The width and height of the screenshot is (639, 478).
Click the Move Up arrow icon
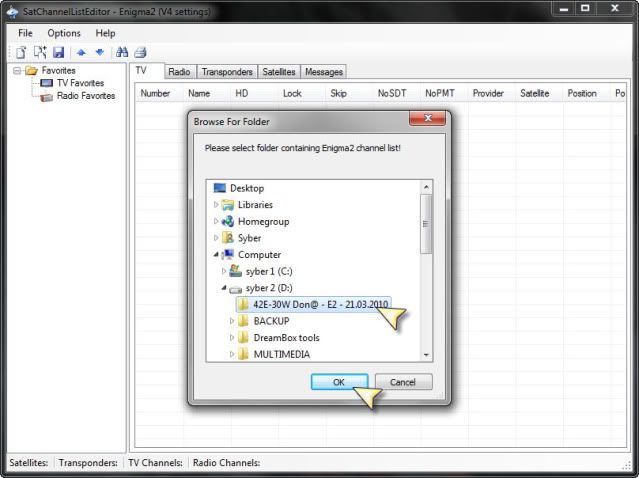[81, 53]
